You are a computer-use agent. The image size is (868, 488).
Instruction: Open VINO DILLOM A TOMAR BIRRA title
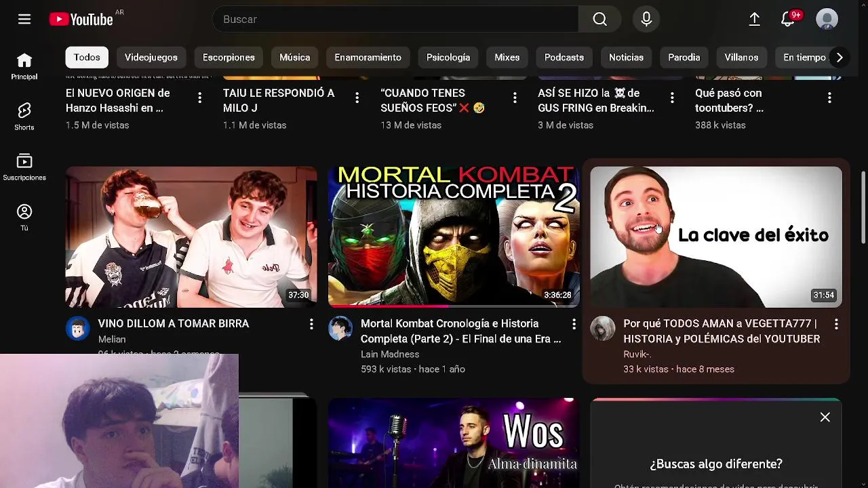click(174, 324)
